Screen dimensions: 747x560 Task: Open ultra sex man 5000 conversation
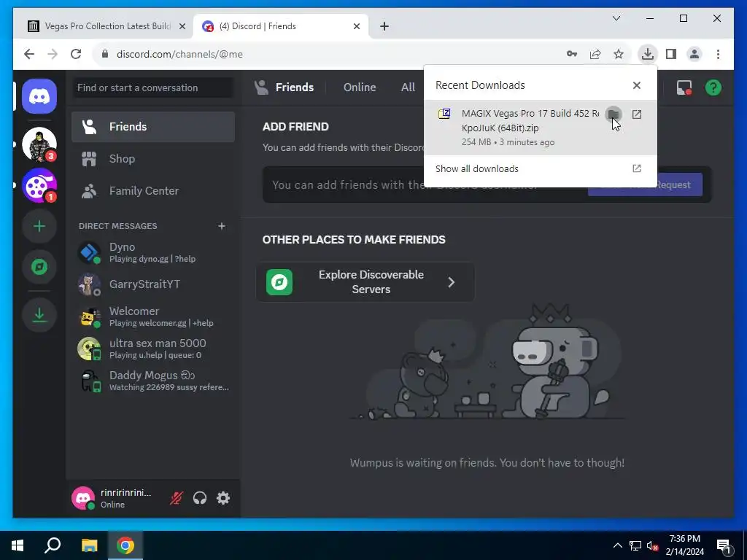(x=153, y=349)
